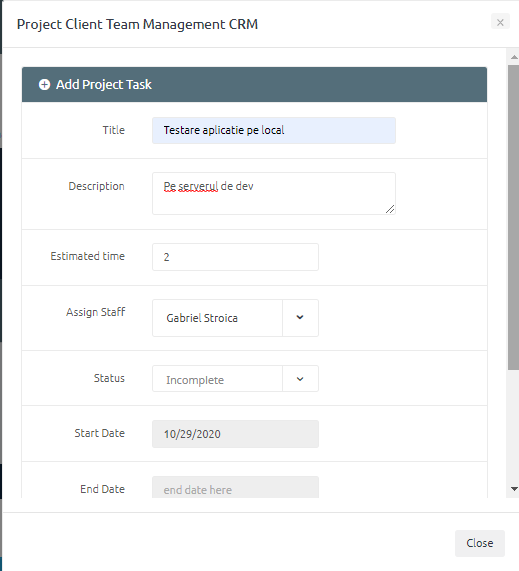
Task: Click the Description text area
Action: [274, 193]
